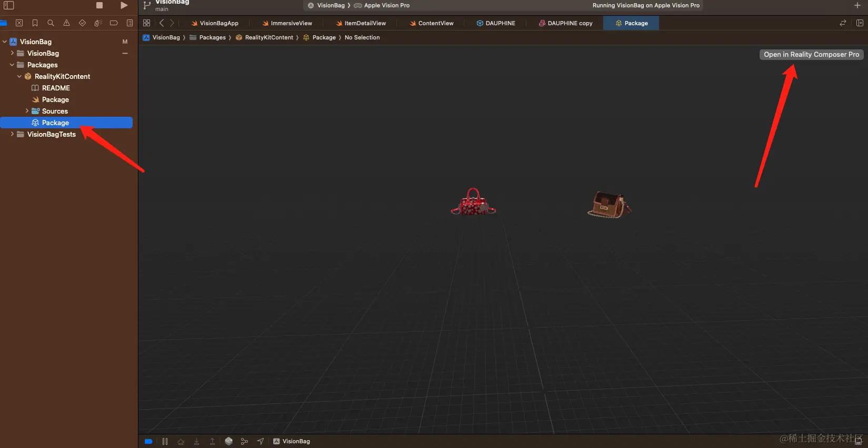Pause program execution
The height and width of the screenshot is (448, 868).
(165, 441)
